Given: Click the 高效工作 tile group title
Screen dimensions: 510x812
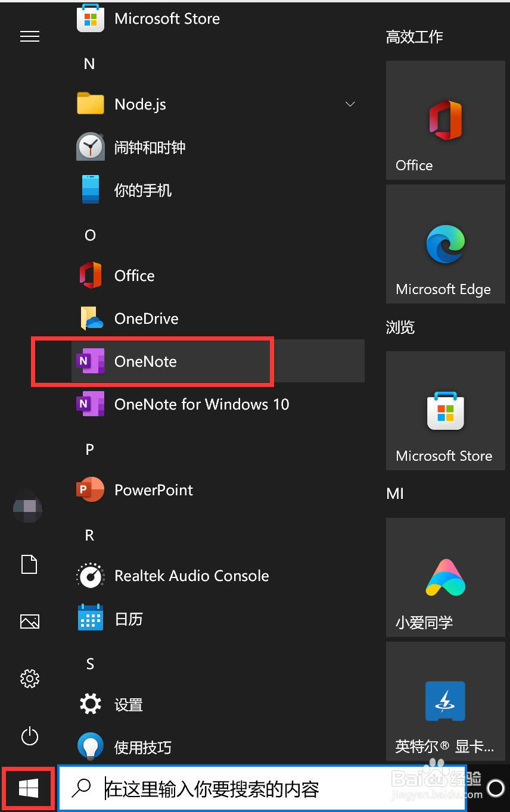Looking at the screenshot, I should pyautogui.click(x=415, y=37).
